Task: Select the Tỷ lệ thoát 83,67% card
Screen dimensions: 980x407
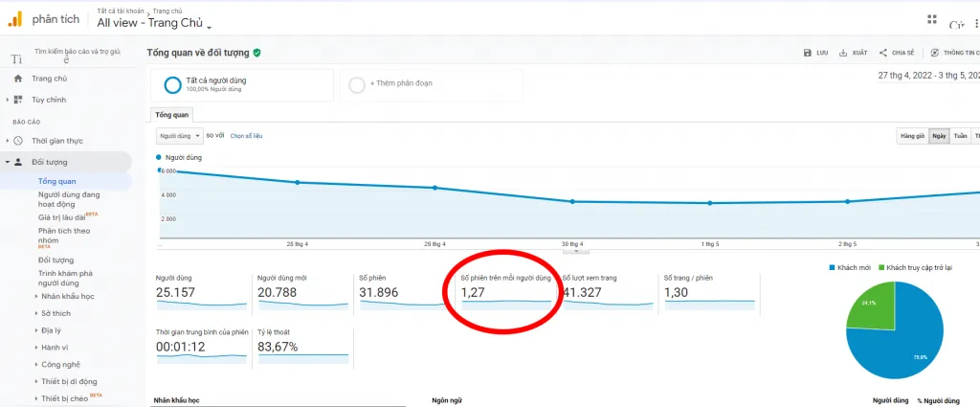Action: click(303, 347)
